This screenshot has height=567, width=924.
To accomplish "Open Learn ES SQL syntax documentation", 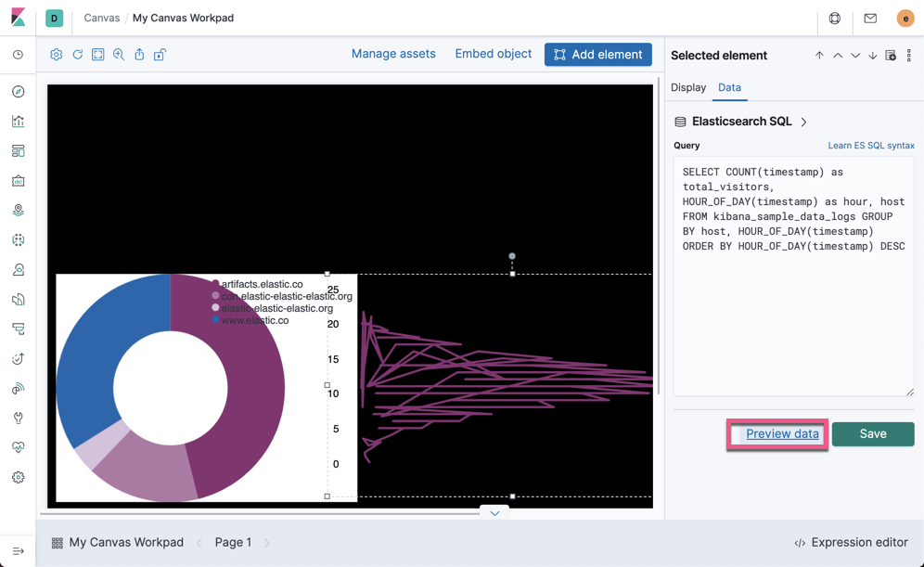I will pyautogui.click(x=872, y=145).
